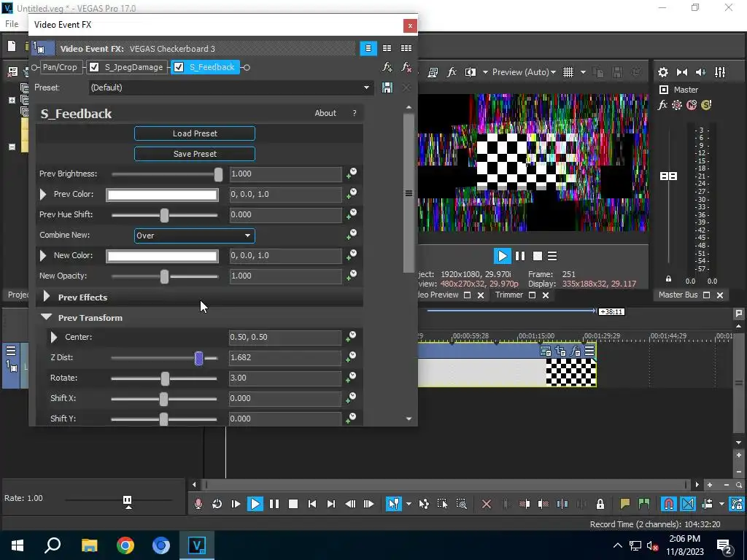Click Play From Start in transport bar
This screenshot has height=560, width=747.
tap(236, 504)
